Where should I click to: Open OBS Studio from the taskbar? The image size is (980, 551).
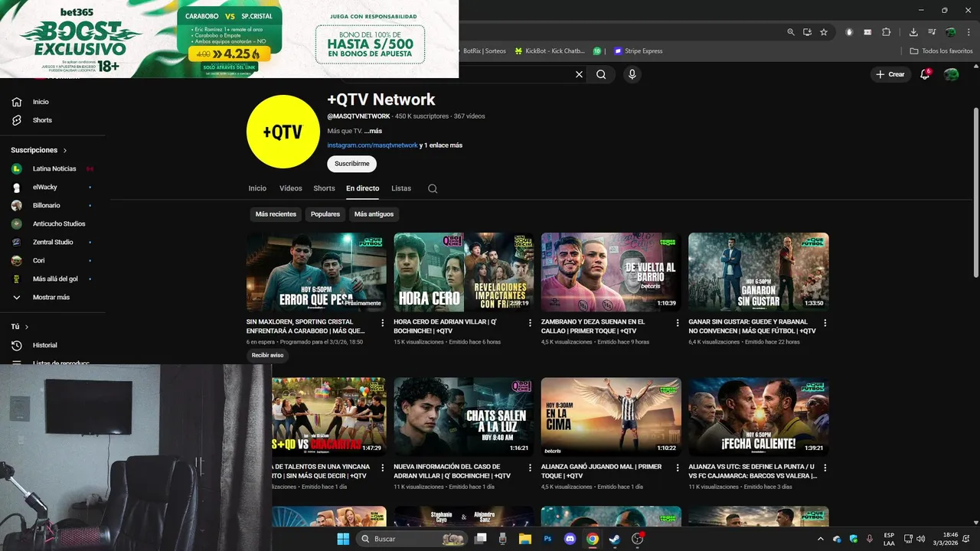[x=637, y=539]
